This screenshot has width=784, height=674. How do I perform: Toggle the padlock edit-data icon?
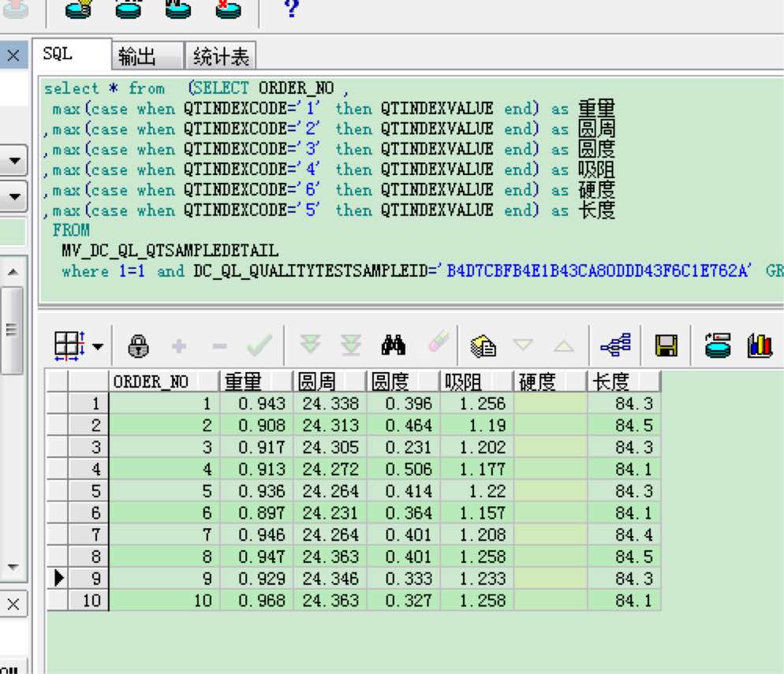tap(139, 346)
